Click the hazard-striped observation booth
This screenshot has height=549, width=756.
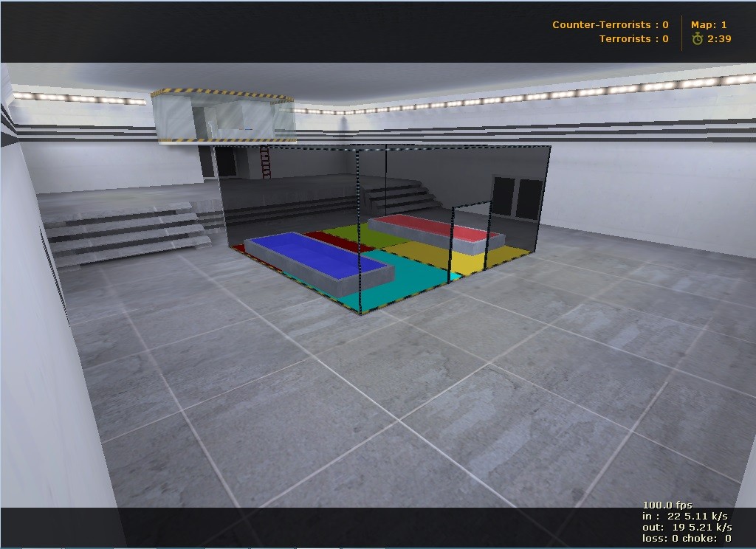pos(223,116)
